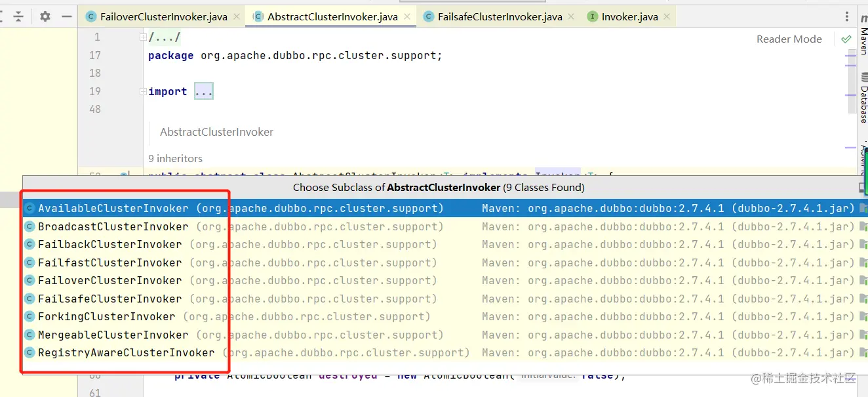This screenshot has width=868, height=397.
Task: Click the folded import ellipsis placeholder
Action: [x=204, y=92]
